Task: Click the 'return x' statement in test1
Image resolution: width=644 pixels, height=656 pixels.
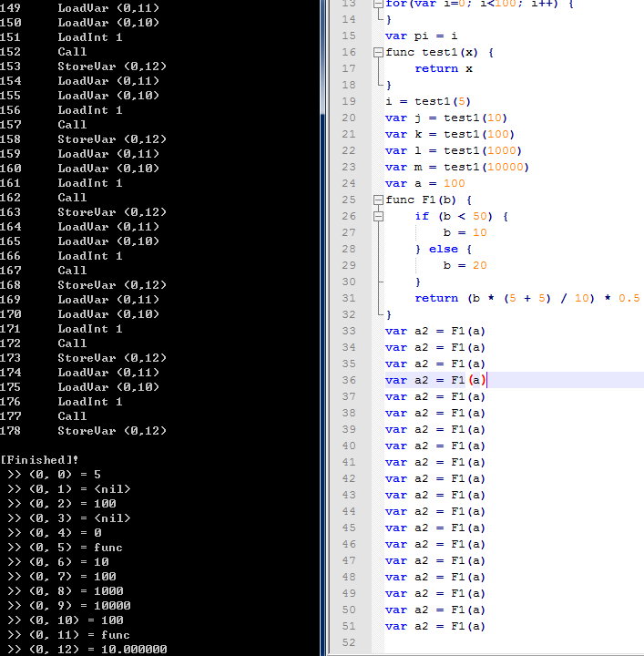Action: [x=444, y=68]
